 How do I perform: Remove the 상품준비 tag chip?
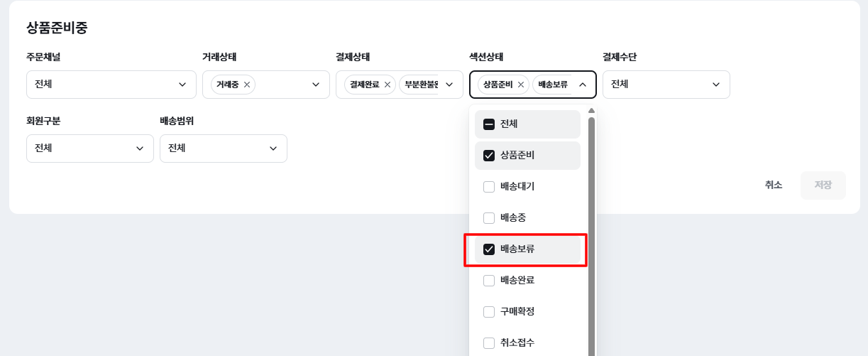pyautogui.click(x=521, y=85)
